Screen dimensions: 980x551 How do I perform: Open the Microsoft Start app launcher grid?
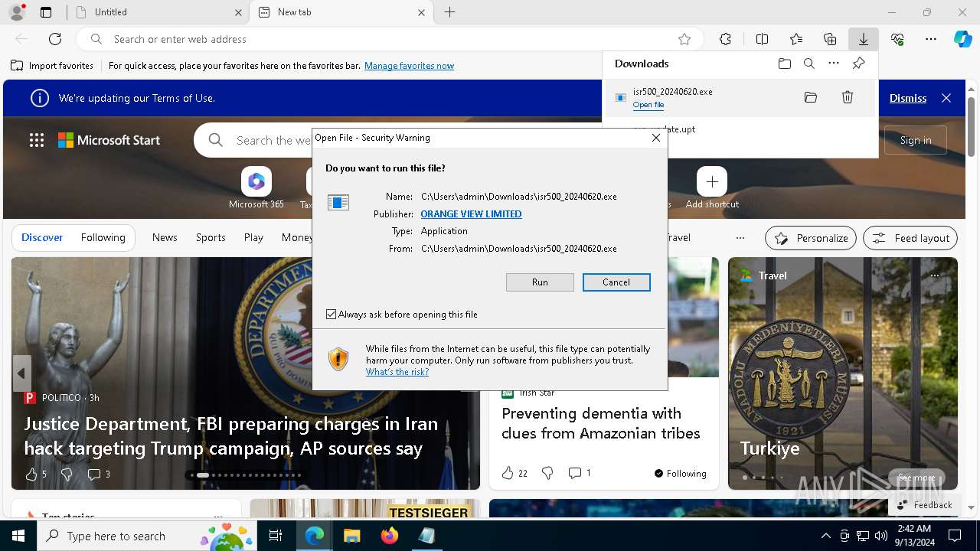37,140
